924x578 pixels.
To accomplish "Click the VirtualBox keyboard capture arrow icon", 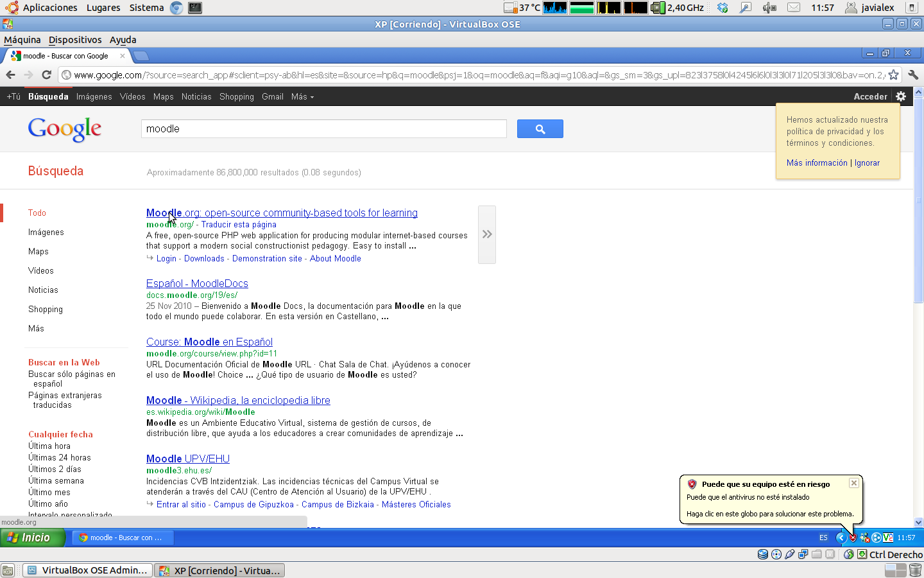I will [x=862, y=554].
